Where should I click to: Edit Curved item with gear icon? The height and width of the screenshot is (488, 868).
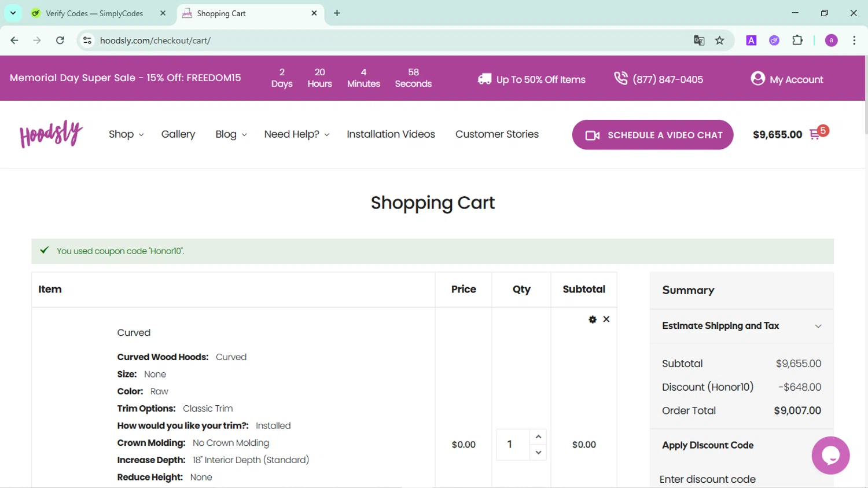(593, 320)
